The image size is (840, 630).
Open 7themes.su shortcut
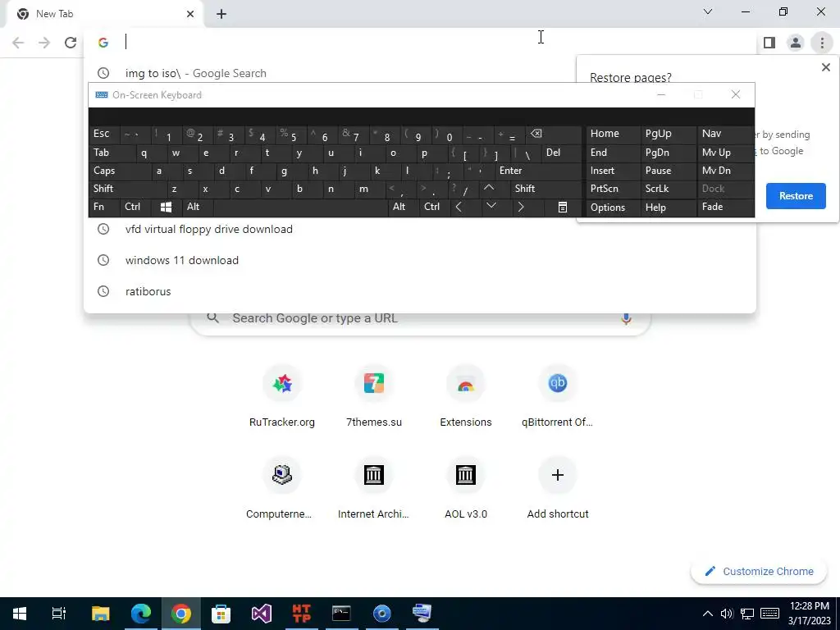(x=374, y=395)
